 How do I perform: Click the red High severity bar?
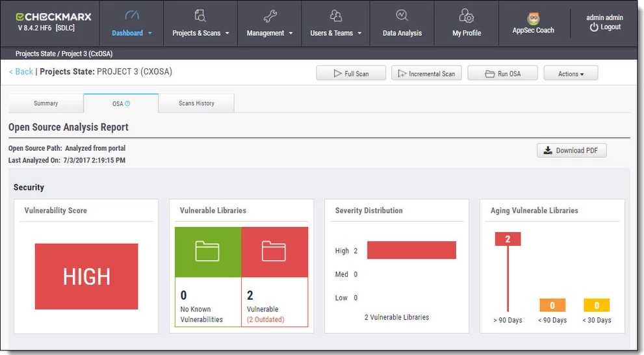click(411, 250)
